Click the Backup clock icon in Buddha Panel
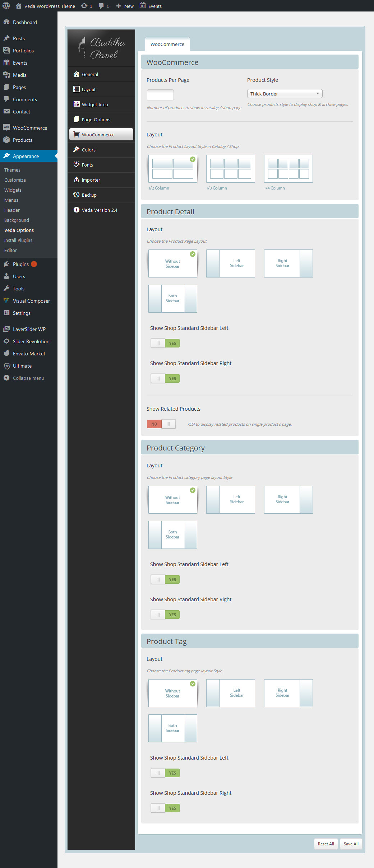This screenshot has height=868, width=374. coord(76,195)
